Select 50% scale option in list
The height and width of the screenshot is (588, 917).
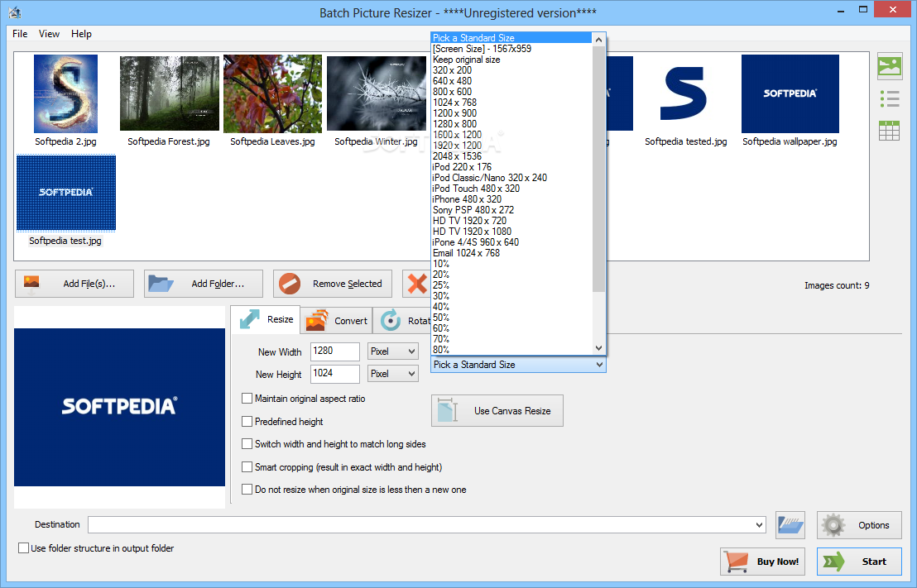coord(511,318)
